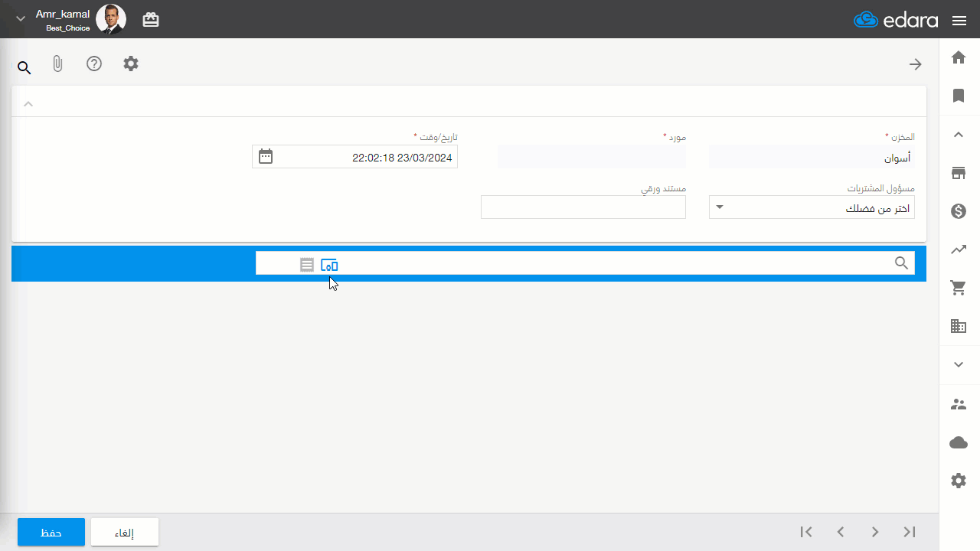This screenshot has height=551, width=980.
Task: Click the حفظ save button
Action: pos(51,533)
